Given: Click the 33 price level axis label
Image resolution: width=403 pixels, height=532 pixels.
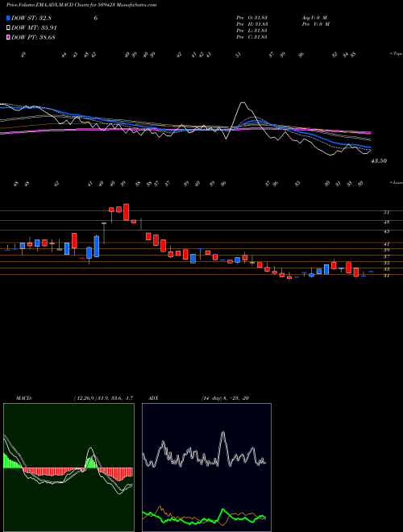Looking at the screenshot, I should tap(386, 269).
